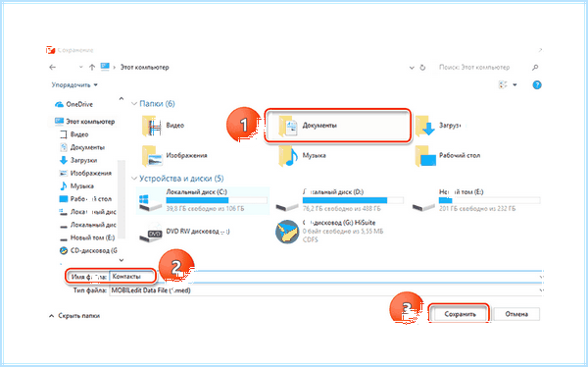This screenshot has width=588, height=367.
Task: Select OneDrive in the navigation pane
Action: tap(73, 104)
